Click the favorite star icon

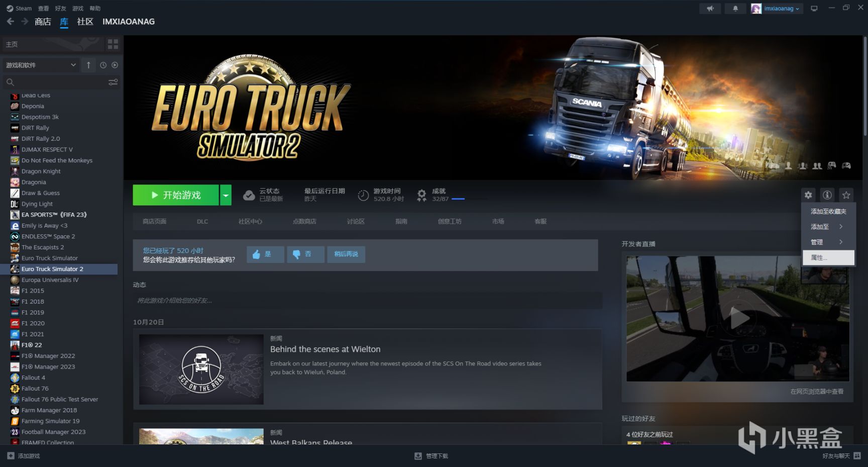(x=846, y=195)
